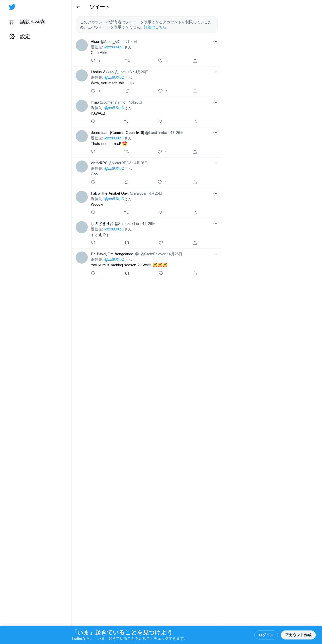The height and width of the screenshot is (644, 322).
Task: Share deanialsart's "Thats soo surreal!" tweet
Action: [x=195, y=152]
